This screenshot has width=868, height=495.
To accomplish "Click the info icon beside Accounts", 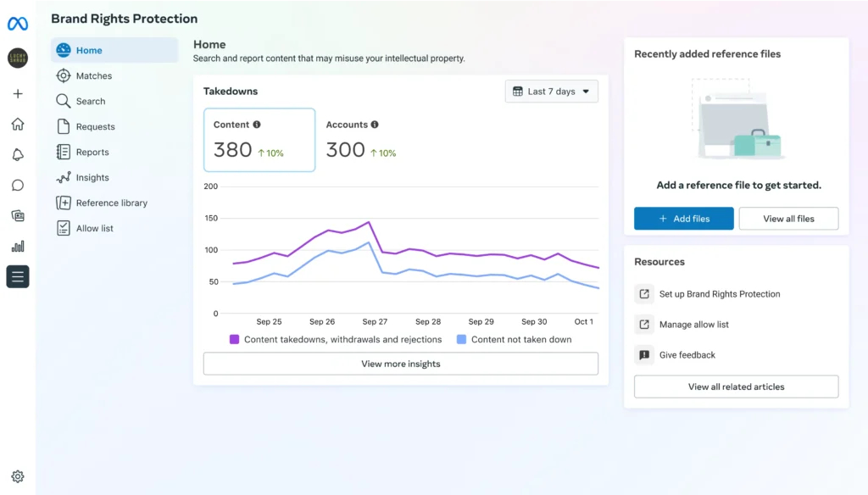I will tap(375, 125).
